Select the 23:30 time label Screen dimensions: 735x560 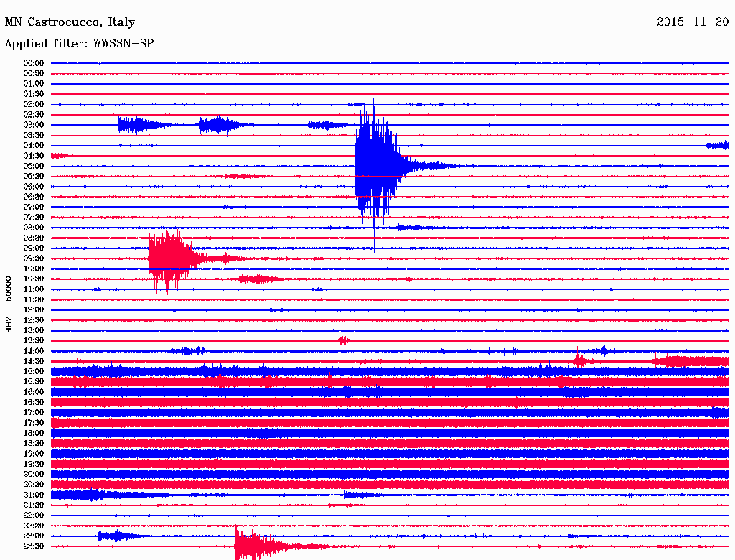[34, 546]
